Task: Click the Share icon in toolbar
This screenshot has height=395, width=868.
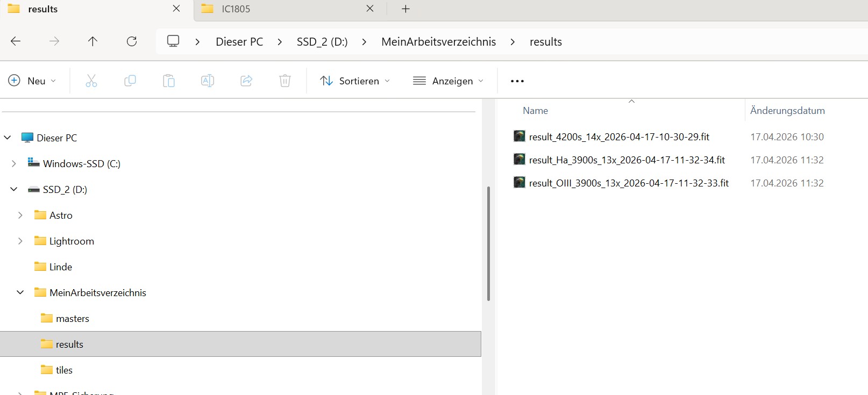Action: pyautogui.click(x=246, y=81)
